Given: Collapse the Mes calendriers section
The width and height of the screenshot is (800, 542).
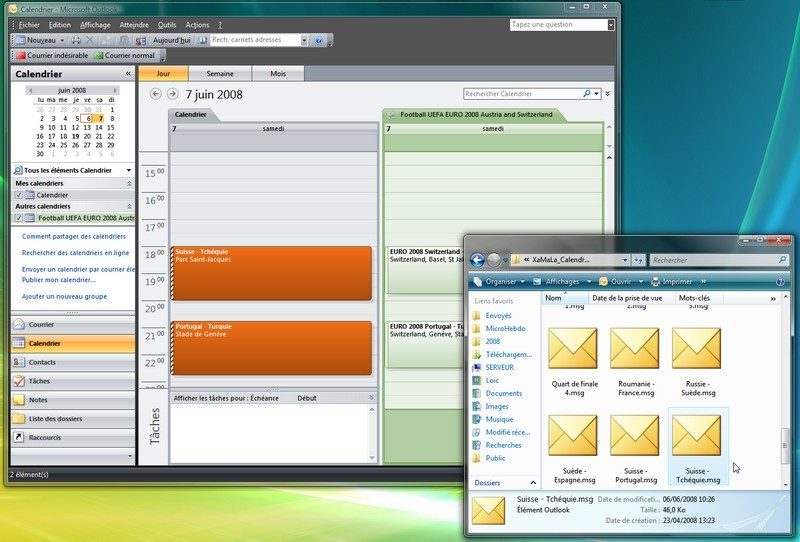Looking at the screenshot, I should [x=128, y=184].
